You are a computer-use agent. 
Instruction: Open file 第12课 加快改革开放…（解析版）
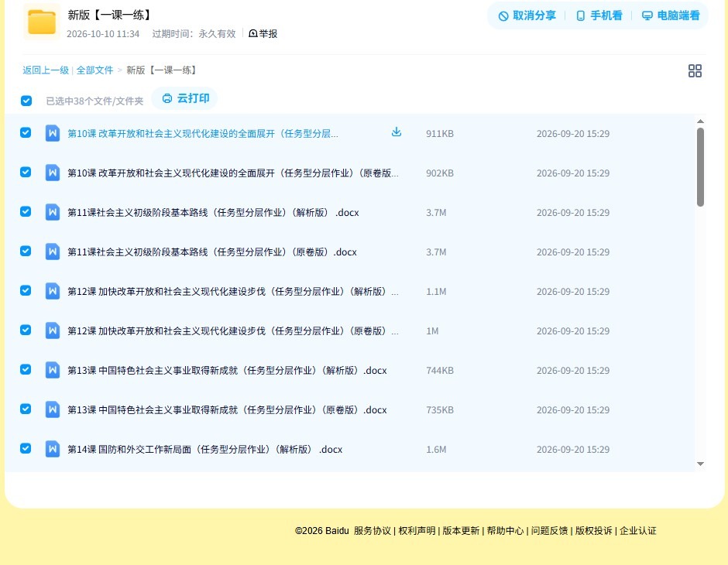point(233,291)
